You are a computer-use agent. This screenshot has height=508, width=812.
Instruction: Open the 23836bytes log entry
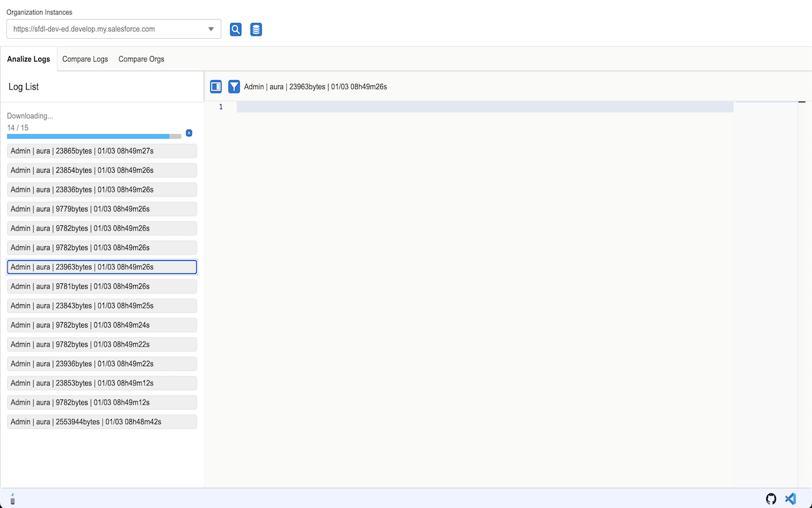click(x=102, y=190)
